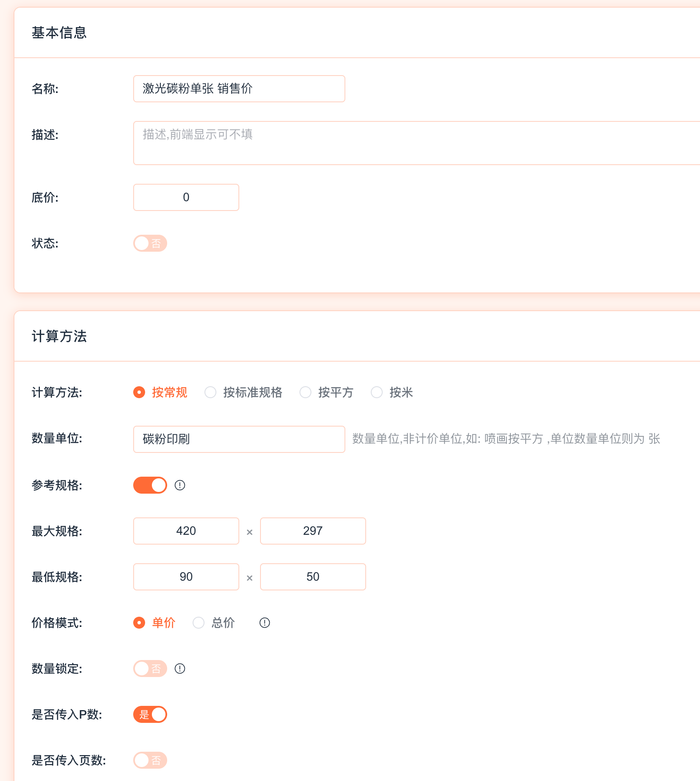Click the 底价 input box
The width and height of the screenshot is (700, 781).
[186, 197]
